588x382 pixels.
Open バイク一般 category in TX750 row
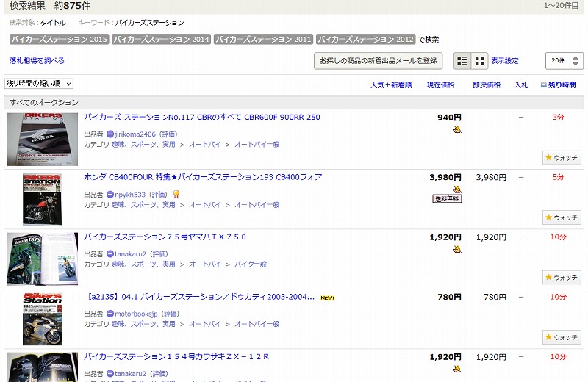(x=251, y=264)
